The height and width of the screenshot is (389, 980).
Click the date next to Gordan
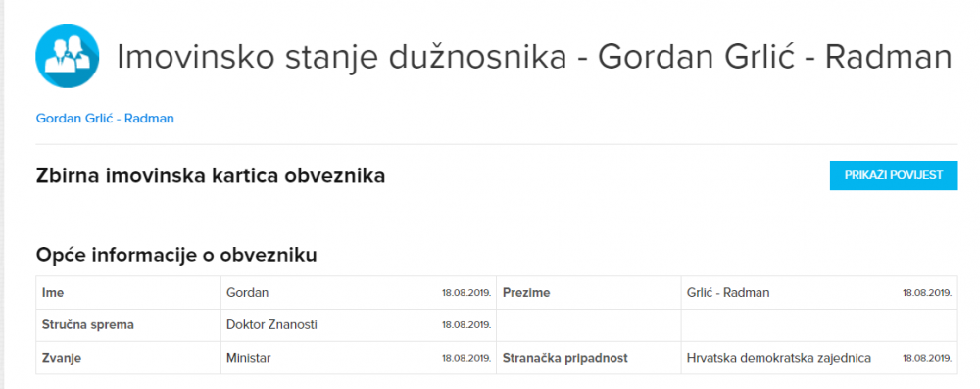point(466,293)
